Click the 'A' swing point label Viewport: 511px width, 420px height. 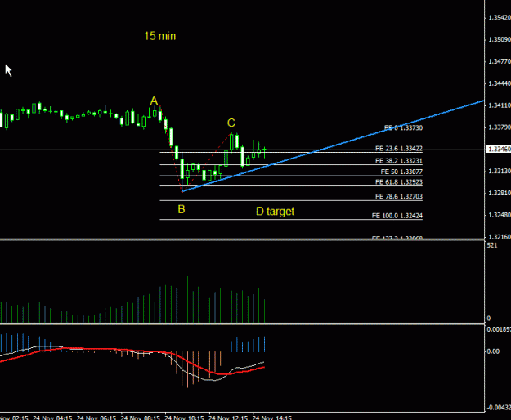154,101
